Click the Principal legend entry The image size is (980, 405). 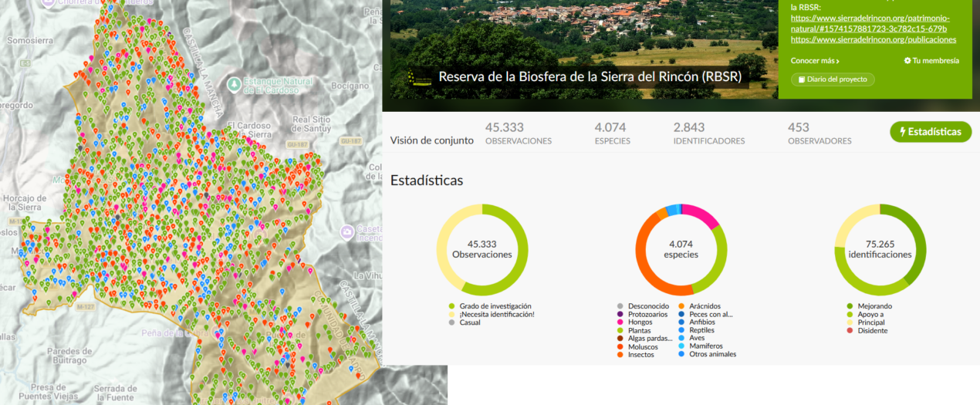tap(866, 322)
